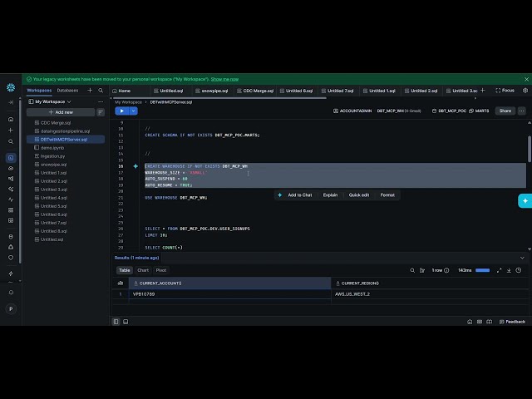Select the CURRENT_ACCOUNT() column header
Viewport: 532px width, 399px height.
(229, 283)
